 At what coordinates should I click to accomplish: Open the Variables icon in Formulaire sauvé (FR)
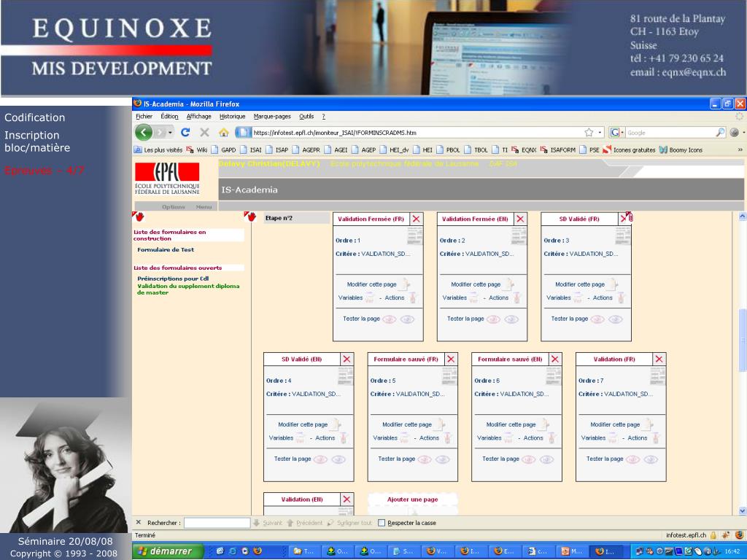pyautogui.click(x=404, y=437)
